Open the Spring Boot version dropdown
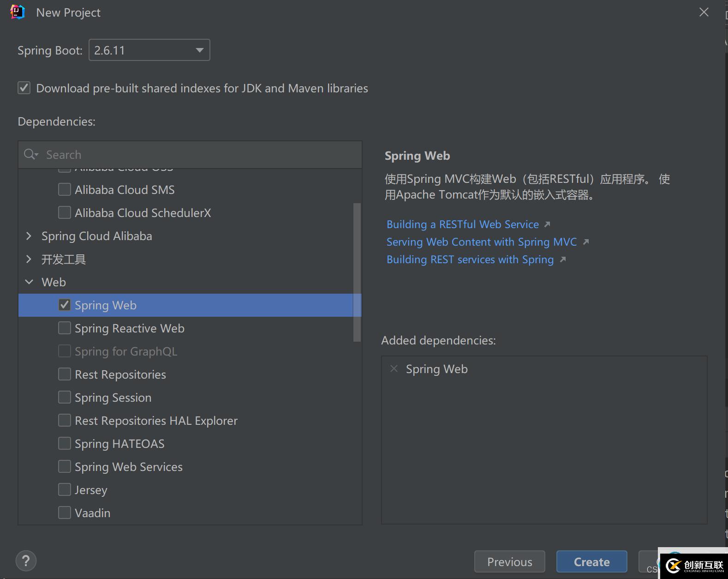The height and width of the screenshot is (579, 728). 149,50
